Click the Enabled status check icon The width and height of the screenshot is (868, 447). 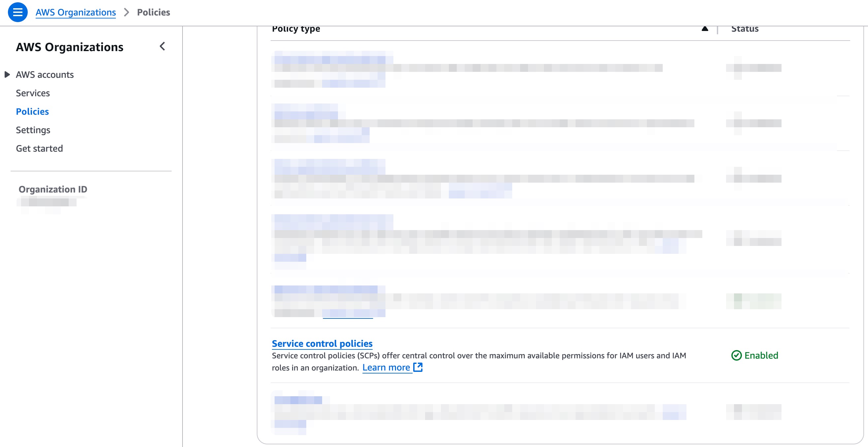click(736, 355)
